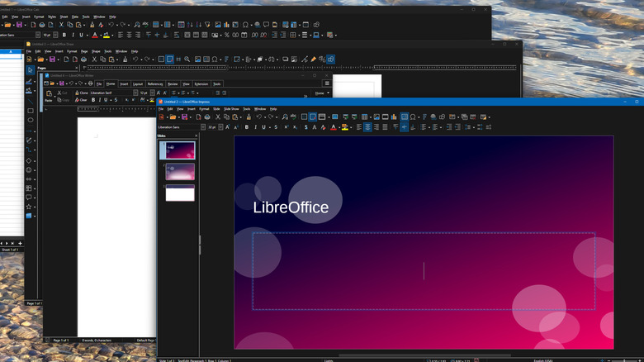Screen dimensions: 644x362
Task: Click Format as Percent icon in Calc
Action: point(227,35)
